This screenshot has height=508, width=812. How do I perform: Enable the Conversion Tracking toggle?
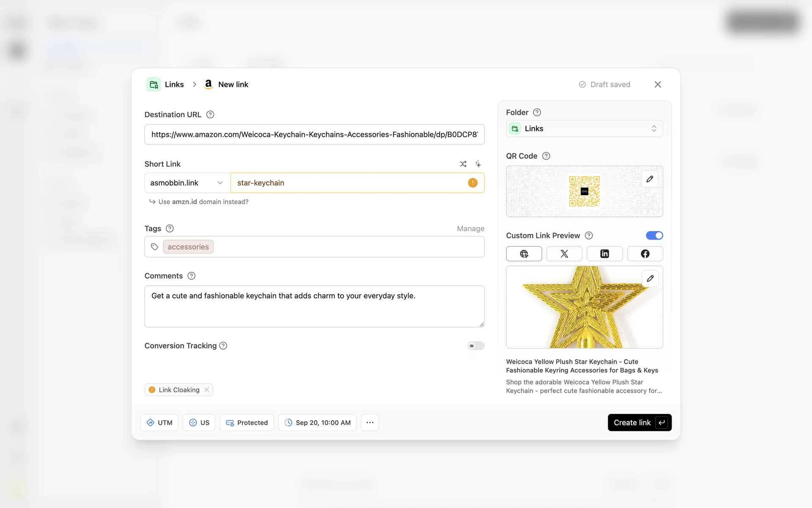tap(476, 346)
